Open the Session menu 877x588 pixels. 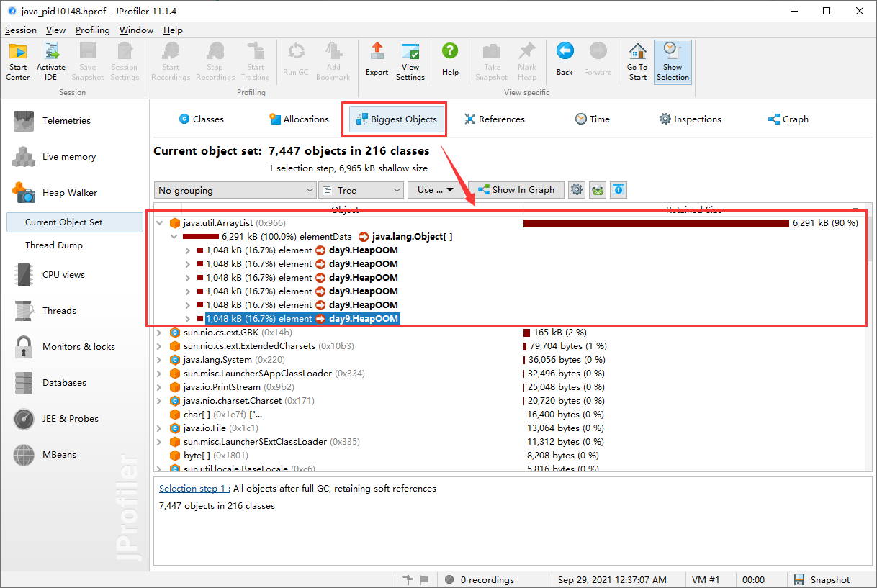(x=21, y=30)
